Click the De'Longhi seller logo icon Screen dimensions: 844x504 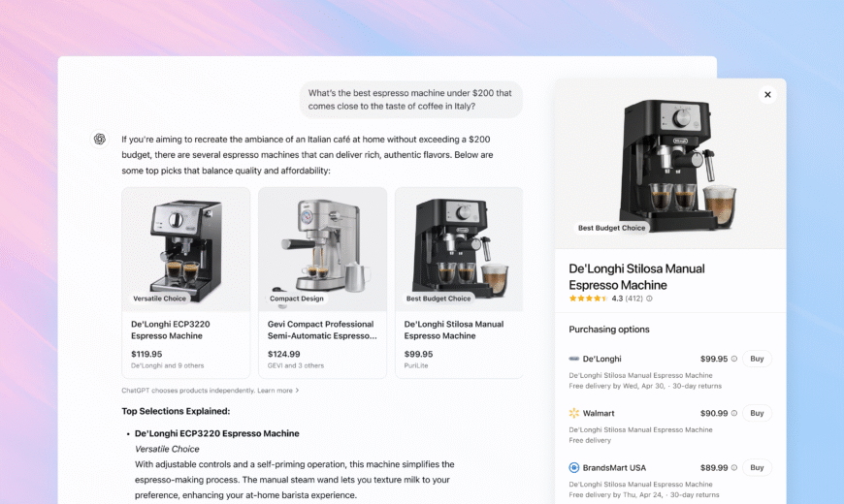point(573,359)
